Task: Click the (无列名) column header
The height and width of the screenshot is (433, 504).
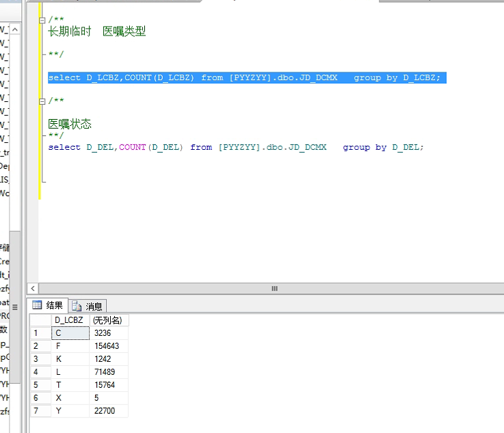Action: coord(109,320)
